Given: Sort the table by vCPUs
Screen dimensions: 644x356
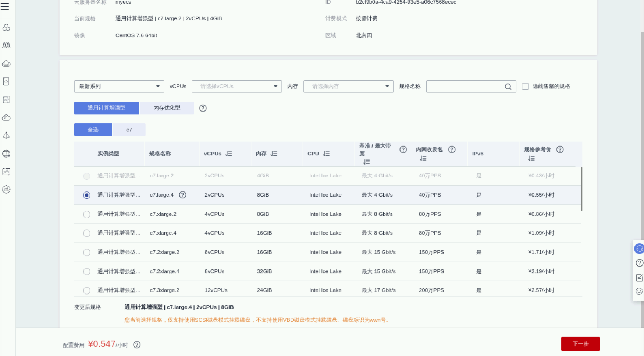Looking at the screenshot, I should click(x=229, y=154).
